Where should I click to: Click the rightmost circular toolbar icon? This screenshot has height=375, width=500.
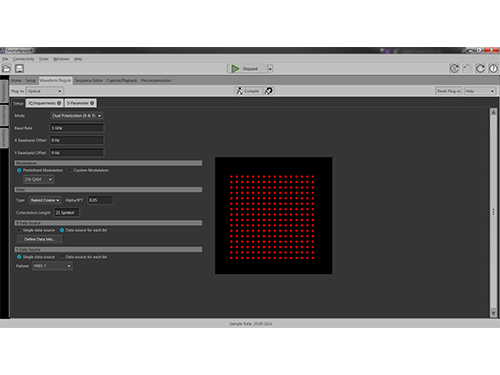coord(493,69)
